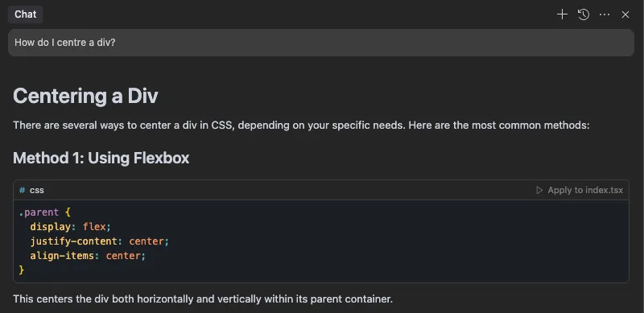Select the Chat tab
This screenshot has width=644, height=313.
[26, 14]
